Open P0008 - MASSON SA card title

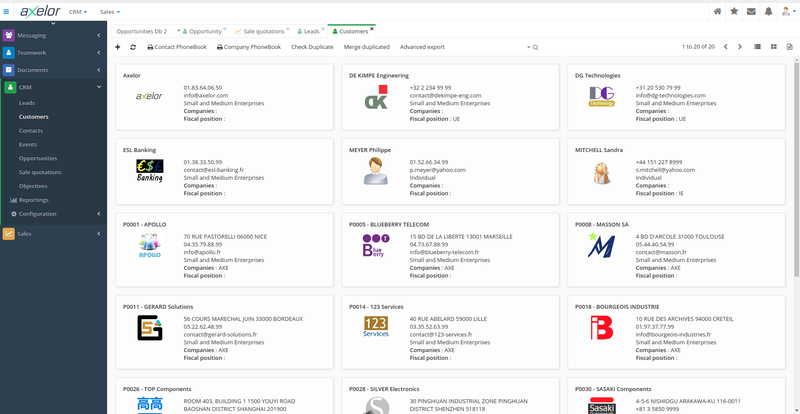(602, 225)
